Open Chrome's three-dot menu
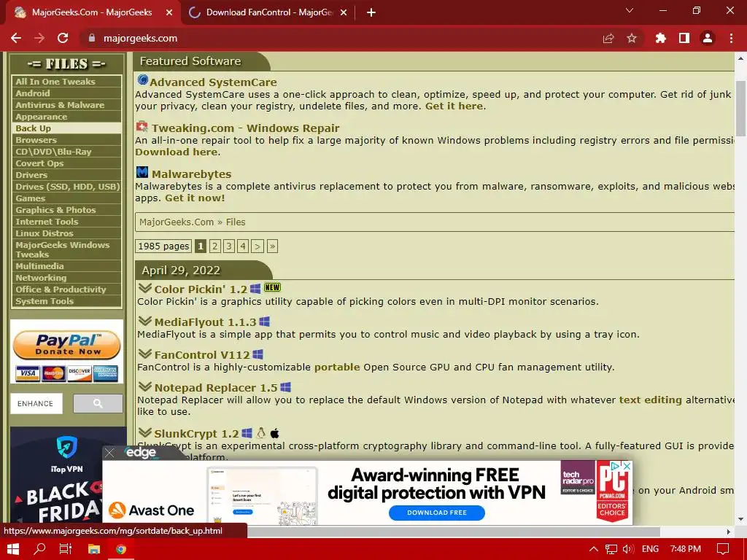This screenshot has height=560, width=747. coord(731,38)
